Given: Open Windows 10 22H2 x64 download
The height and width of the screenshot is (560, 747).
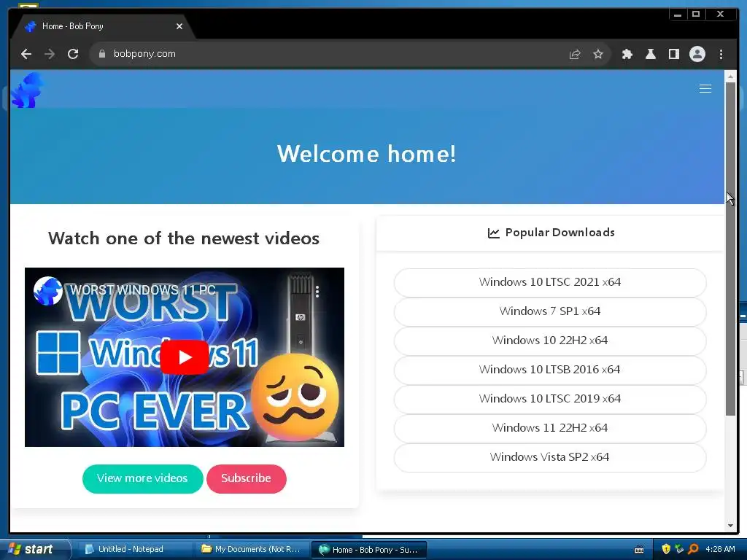Looking at the screenshot, I should pos(550,341).
